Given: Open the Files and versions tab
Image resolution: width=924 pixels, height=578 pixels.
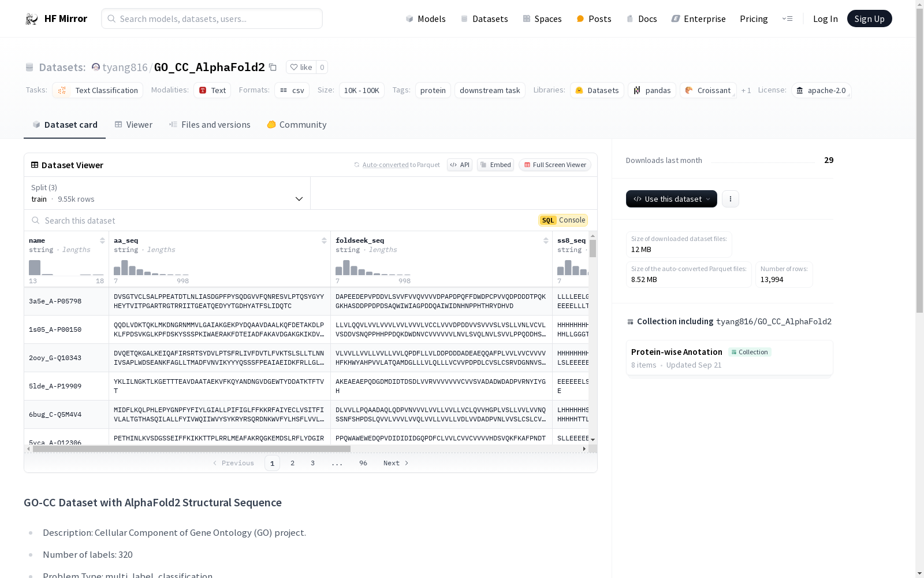Looking at the screenshot, I should click(210, 125).
